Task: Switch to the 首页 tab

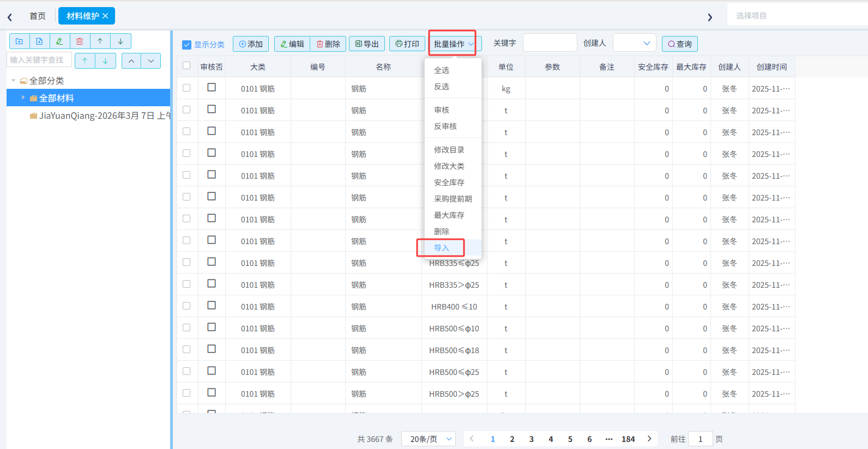Action: (38, 16)
